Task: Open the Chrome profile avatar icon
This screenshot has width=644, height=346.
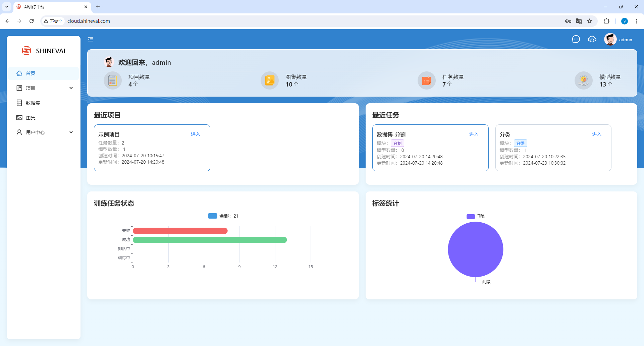Action: click(625, 21)
